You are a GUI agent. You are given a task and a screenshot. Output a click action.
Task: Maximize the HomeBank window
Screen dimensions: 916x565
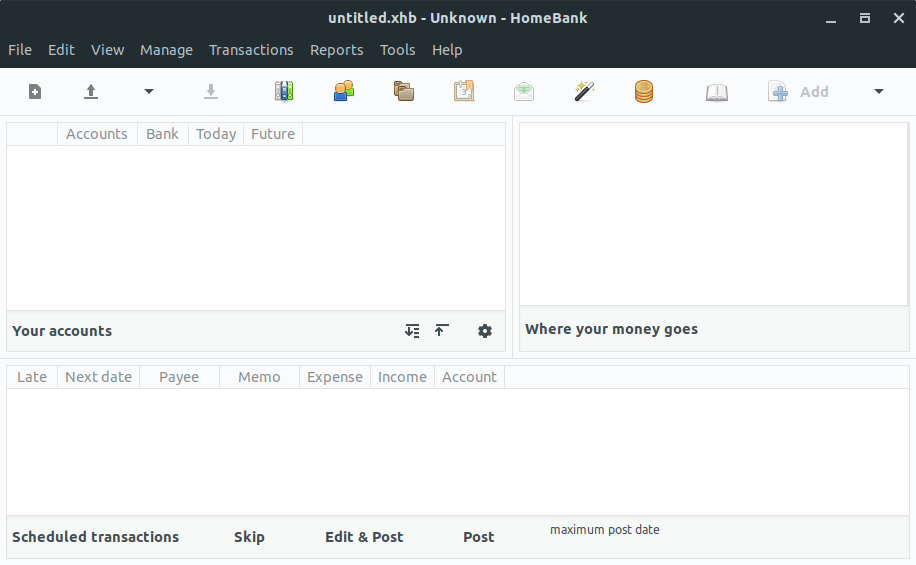point(865,19)
